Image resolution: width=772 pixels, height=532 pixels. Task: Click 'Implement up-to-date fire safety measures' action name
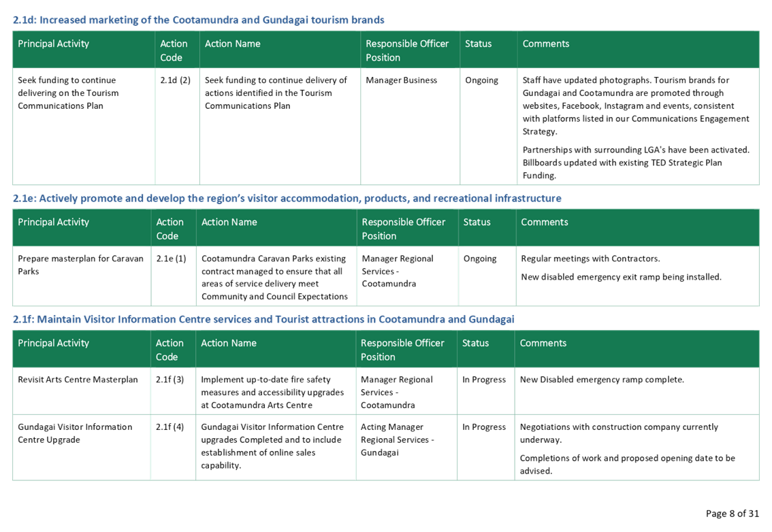point(272,393)
